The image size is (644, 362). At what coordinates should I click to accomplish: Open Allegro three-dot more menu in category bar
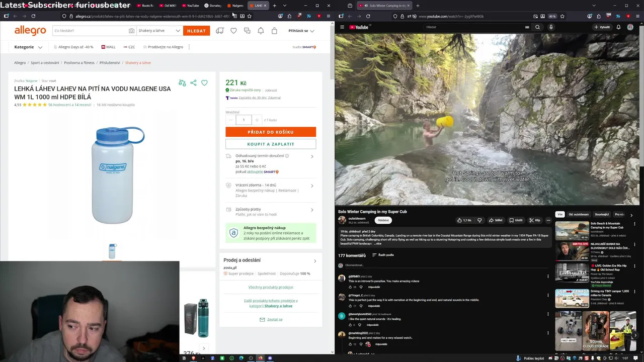click(x=189, y=47)
